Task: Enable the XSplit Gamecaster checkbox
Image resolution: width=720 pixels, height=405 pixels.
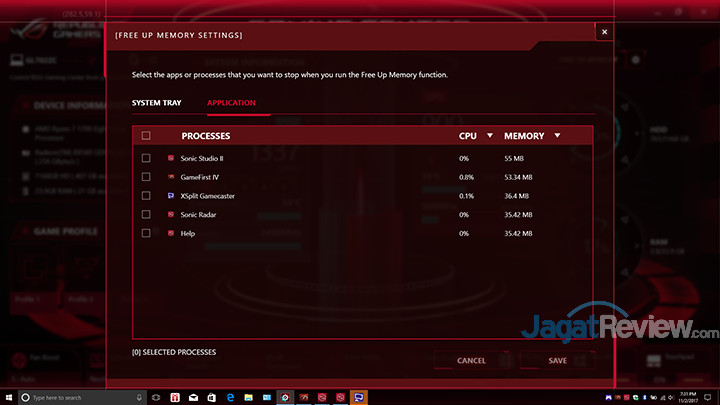Action: coord(146,196)
